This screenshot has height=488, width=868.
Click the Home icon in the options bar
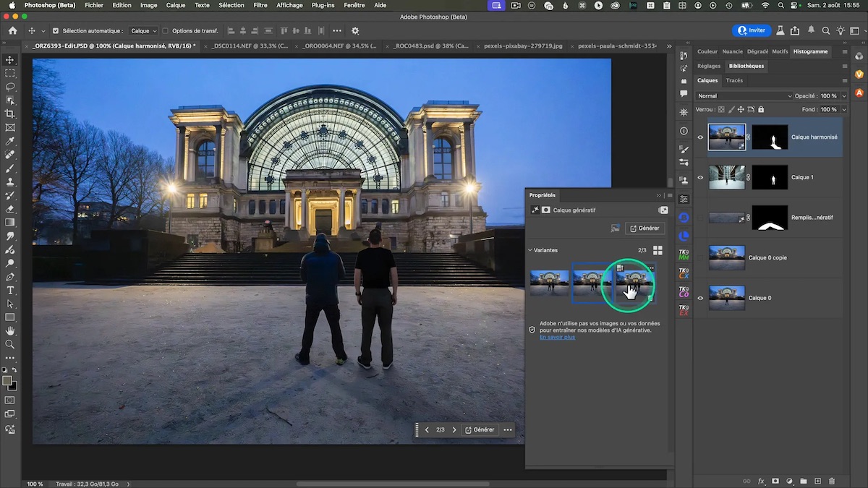12,31
